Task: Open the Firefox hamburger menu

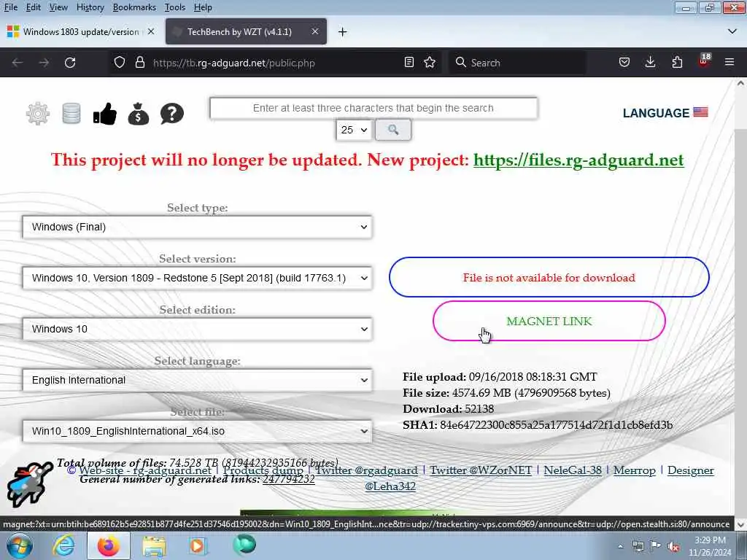Action: 729,63
